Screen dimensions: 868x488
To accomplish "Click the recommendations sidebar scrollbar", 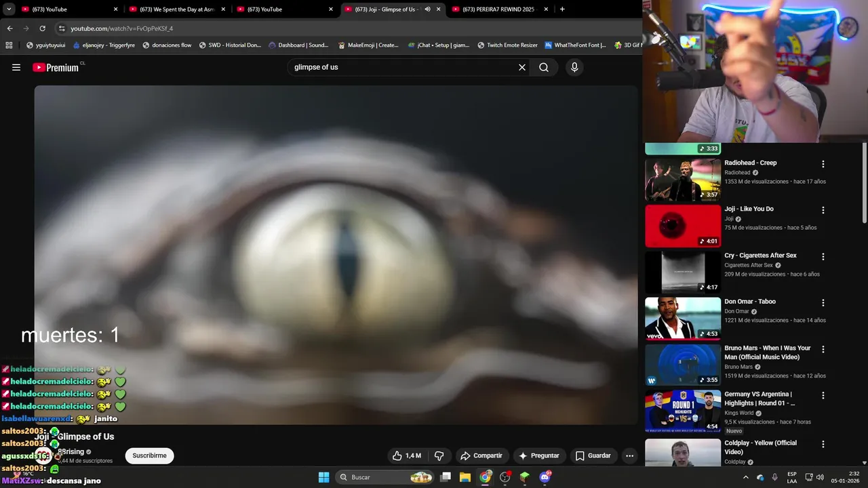I will pos(864,183).
